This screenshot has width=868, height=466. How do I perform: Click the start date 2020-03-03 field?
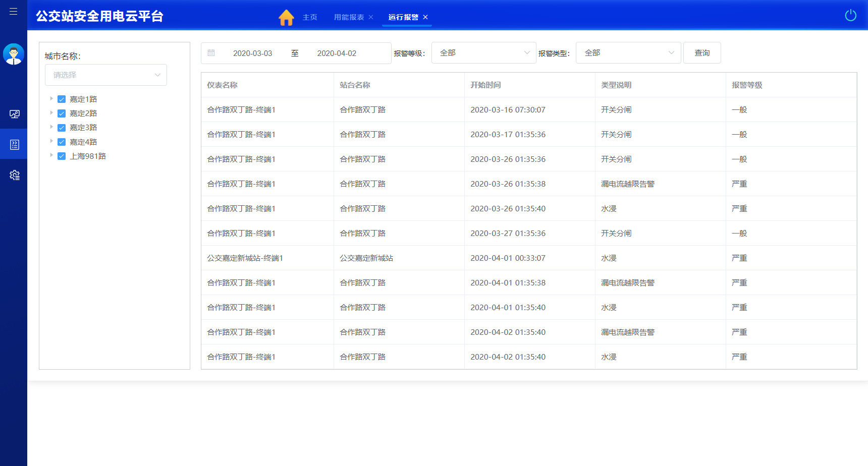click(252, 53)
